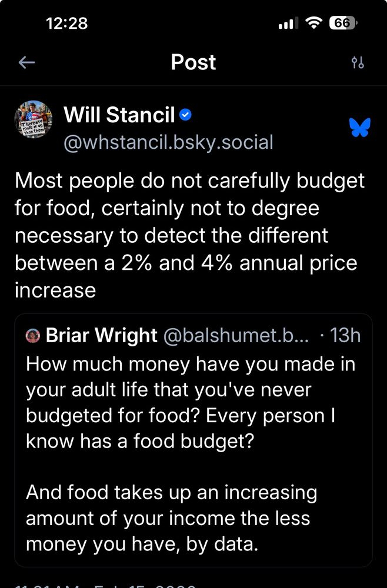The image size is (387, 588).
Task: Open the Will Stancil display name link
Action: 119,115
